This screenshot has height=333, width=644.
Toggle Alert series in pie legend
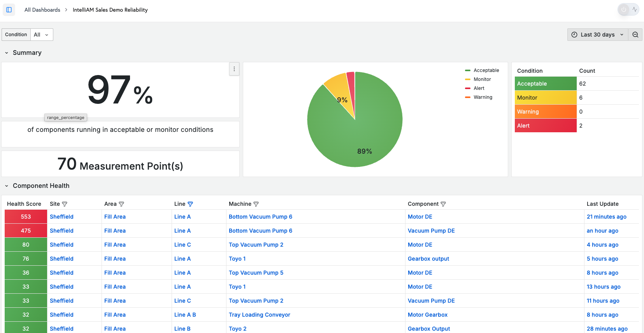pos(475,88)
